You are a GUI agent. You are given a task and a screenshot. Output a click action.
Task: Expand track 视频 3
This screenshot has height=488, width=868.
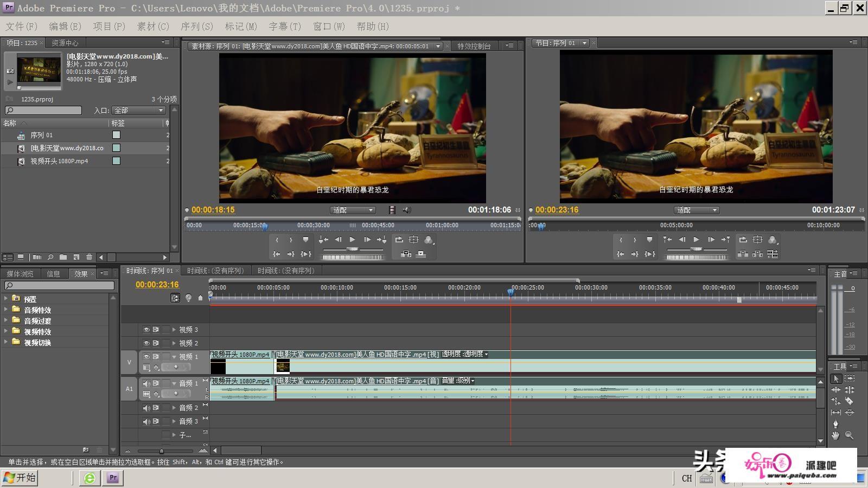(x=174, y=330)
